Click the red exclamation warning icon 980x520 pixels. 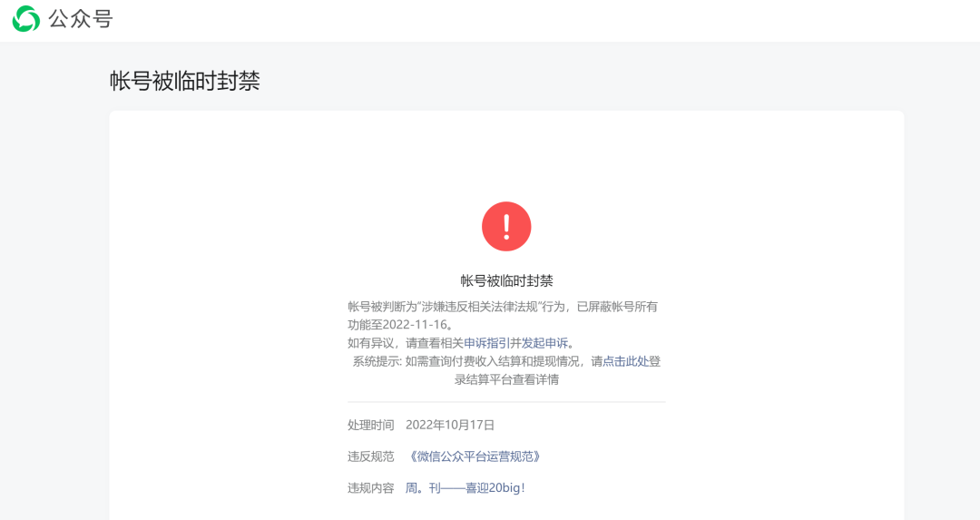pyautogui.click(x=506, y=226)
